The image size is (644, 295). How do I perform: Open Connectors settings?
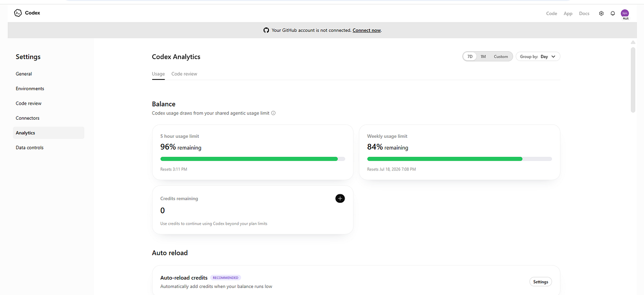point(49,118)
